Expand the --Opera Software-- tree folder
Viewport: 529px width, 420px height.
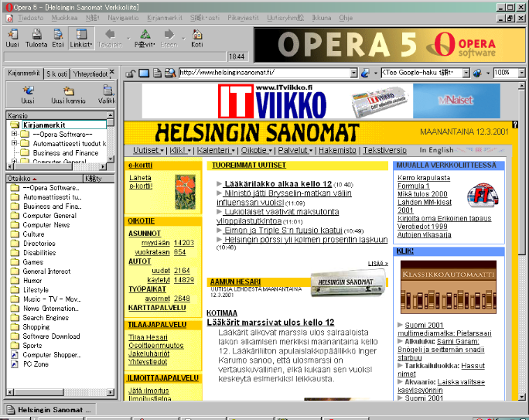pyautogui.click(x=14, y=134)
